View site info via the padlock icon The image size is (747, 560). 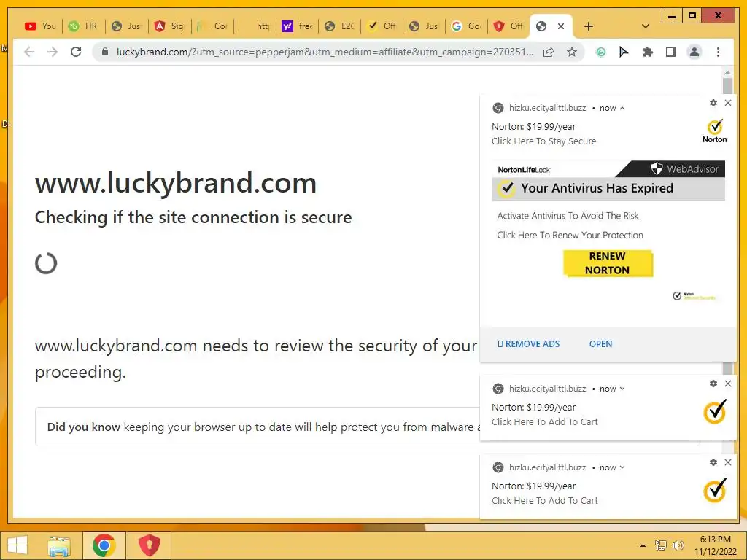(x=105, y=52)
